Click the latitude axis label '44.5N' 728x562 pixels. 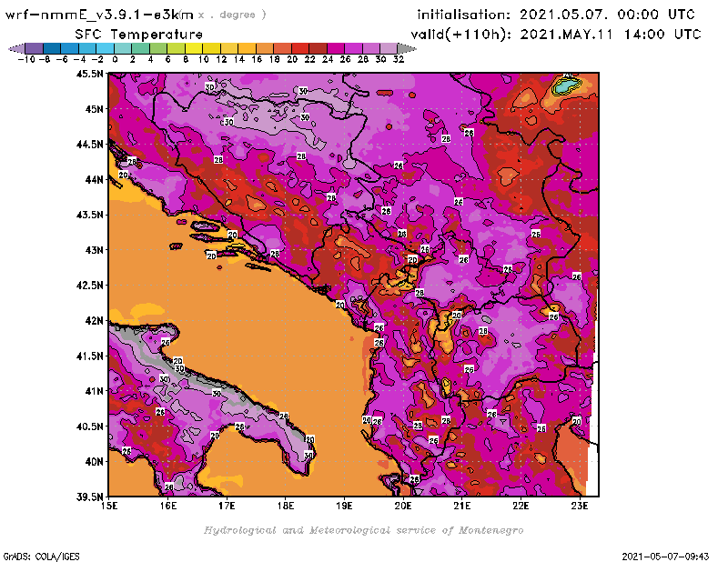coord(89,145)
